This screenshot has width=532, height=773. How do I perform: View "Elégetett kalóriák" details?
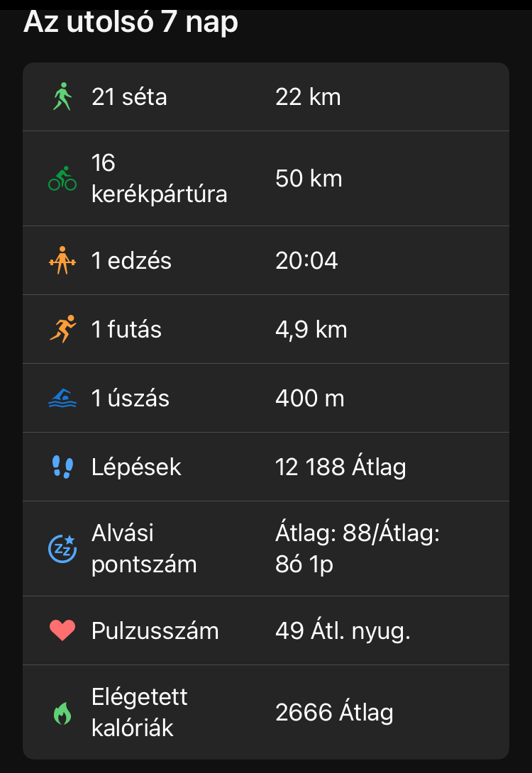(140, 713)
